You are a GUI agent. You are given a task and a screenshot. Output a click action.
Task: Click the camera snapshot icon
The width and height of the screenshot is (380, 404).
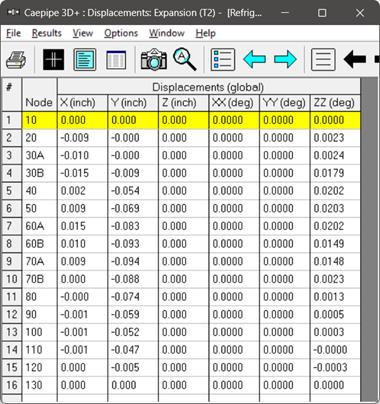pos(154,59)
